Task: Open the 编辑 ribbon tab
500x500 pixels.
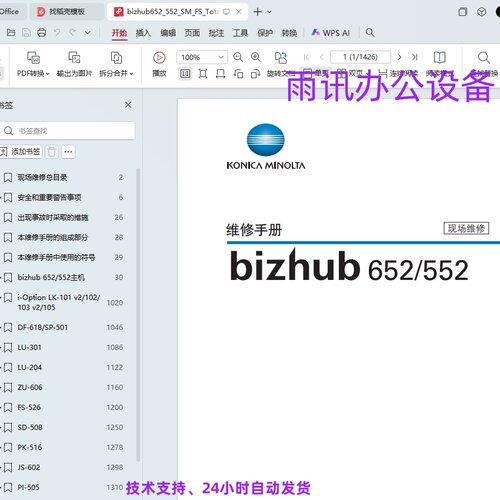Action: click(x=168, y=33)
